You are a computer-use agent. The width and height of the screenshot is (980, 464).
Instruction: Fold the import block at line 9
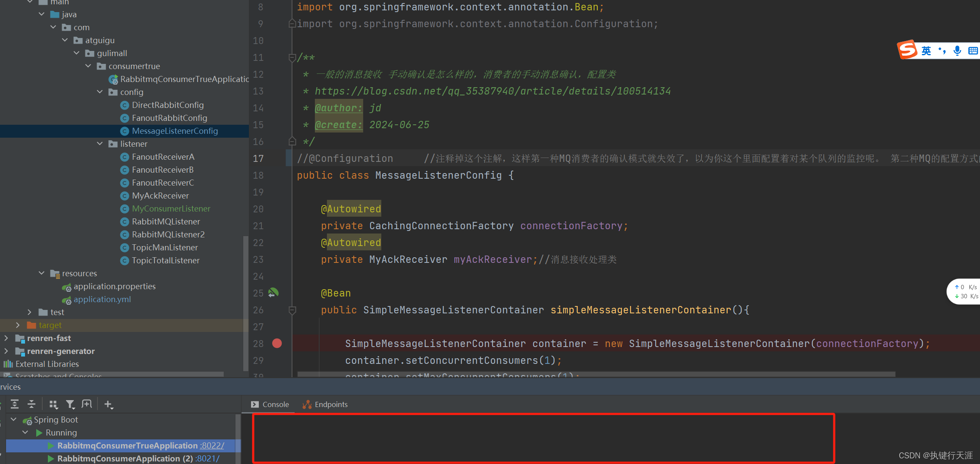pos(292,24)
